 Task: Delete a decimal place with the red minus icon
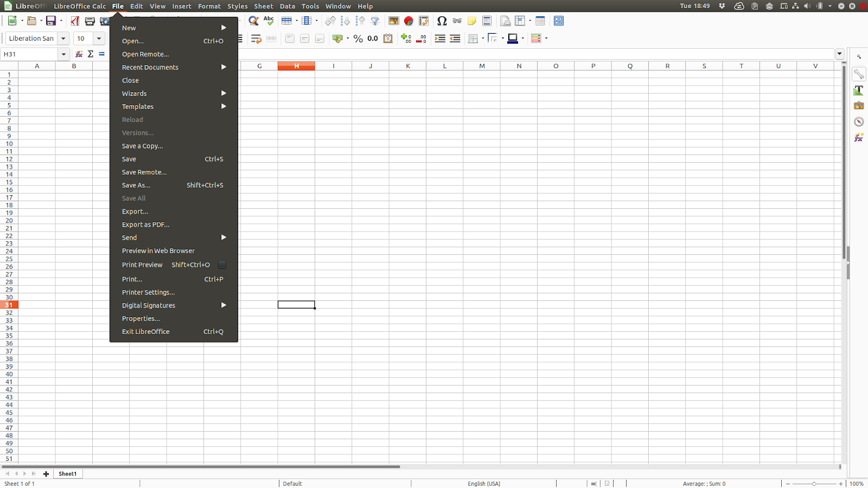[x=421, y=38]
